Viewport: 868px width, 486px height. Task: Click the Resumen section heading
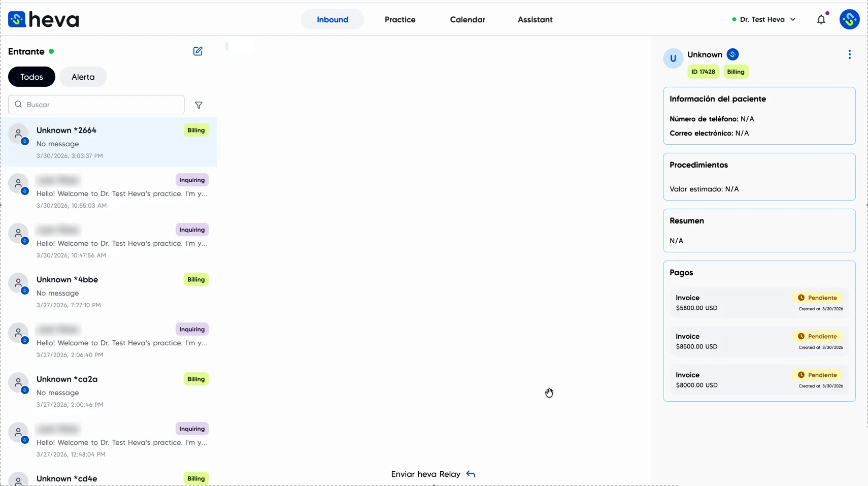[687, 221]
